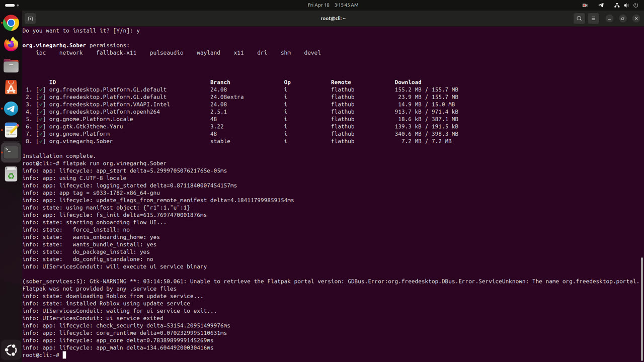
Task: Click the '24.08extra' branch value
Action: point(227,97)
